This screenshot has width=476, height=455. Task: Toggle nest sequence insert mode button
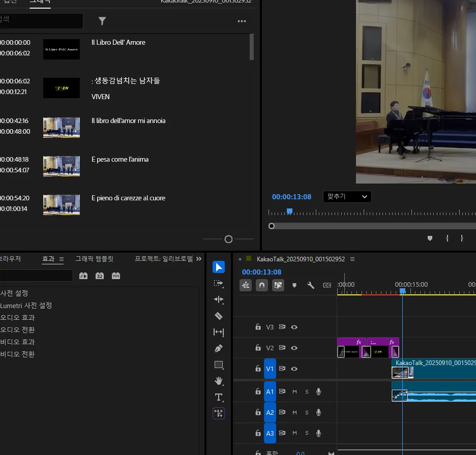(x=246, y=285)
